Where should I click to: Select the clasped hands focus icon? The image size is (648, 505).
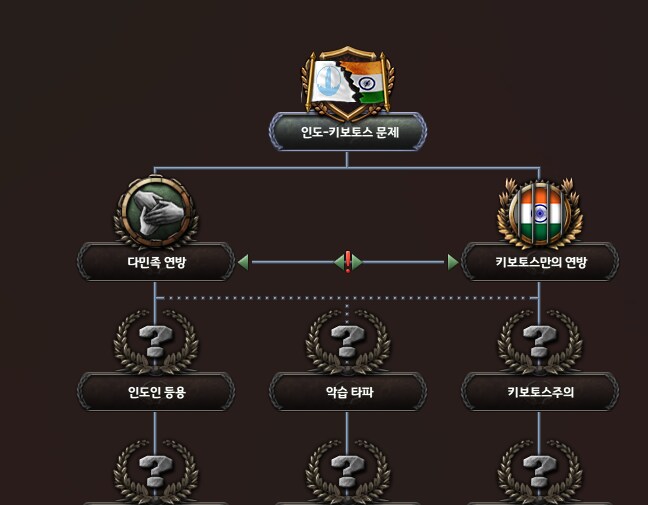pos(156,212)
